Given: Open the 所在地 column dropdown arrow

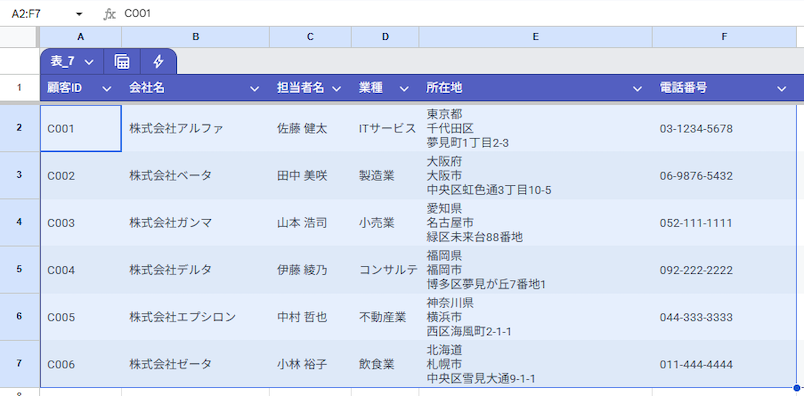Looking at the screenshot, I should tap(637, 89).
